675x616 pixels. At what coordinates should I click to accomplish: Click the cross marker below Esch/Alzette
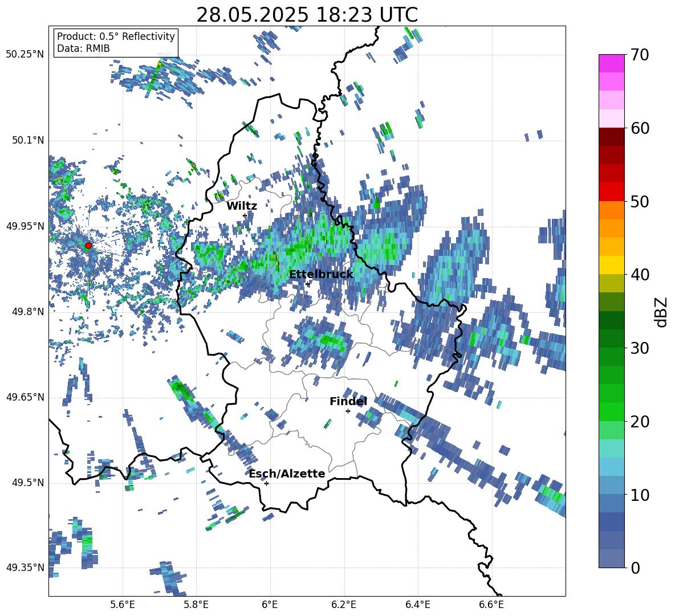pos(266,483)
